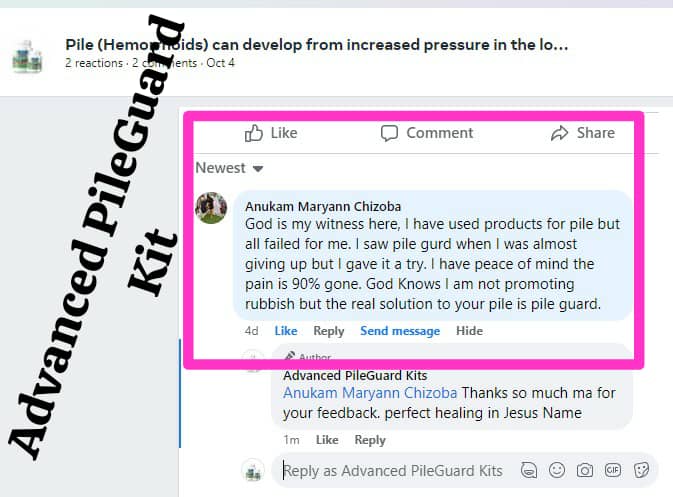Like Anukam Maryann Chizoba's comment
Image resolution: width=673 pixels, height=497 pixels.
(x=286, y=331)
